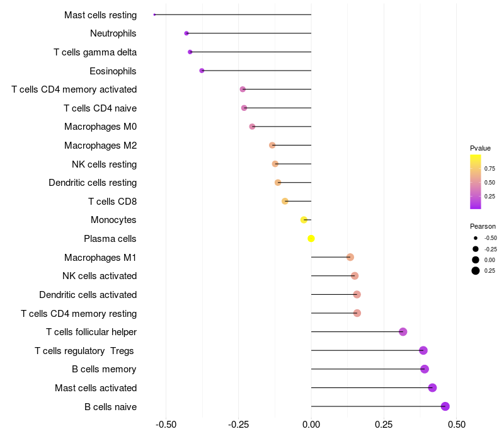The image size is (504, 441).
Task: Click the Eosinophils axis label
Action: point(113,71)
